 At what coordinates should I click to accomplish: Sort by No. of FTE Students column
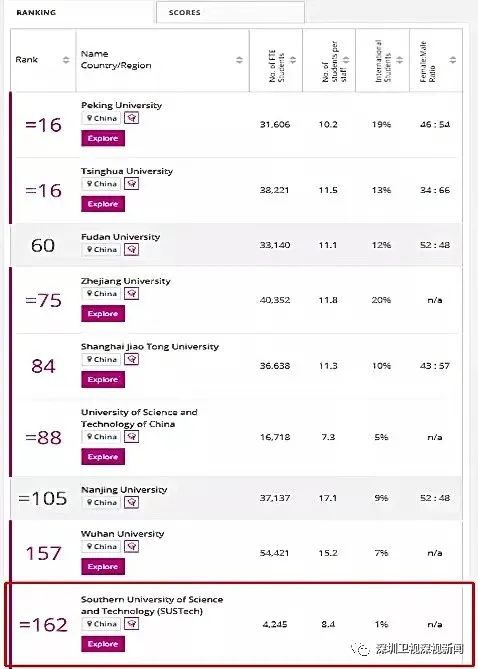tap(293, 60)
